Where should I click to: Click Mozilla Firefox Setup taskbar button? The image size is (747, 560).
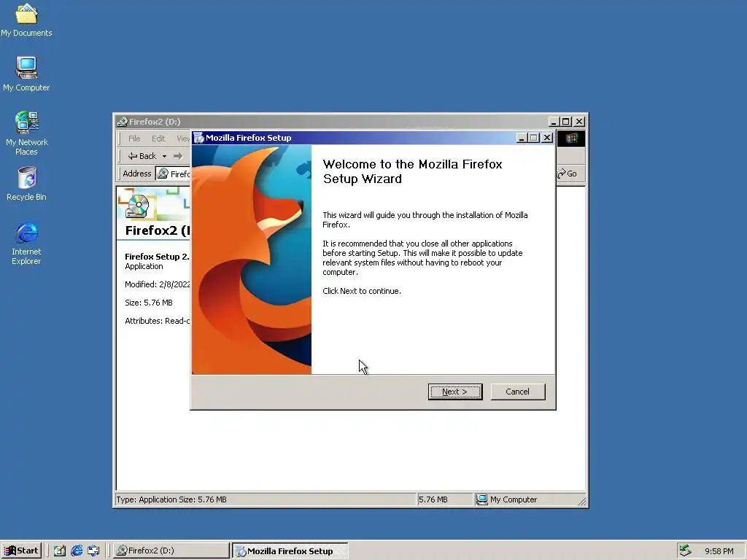[x=290, y=551]
